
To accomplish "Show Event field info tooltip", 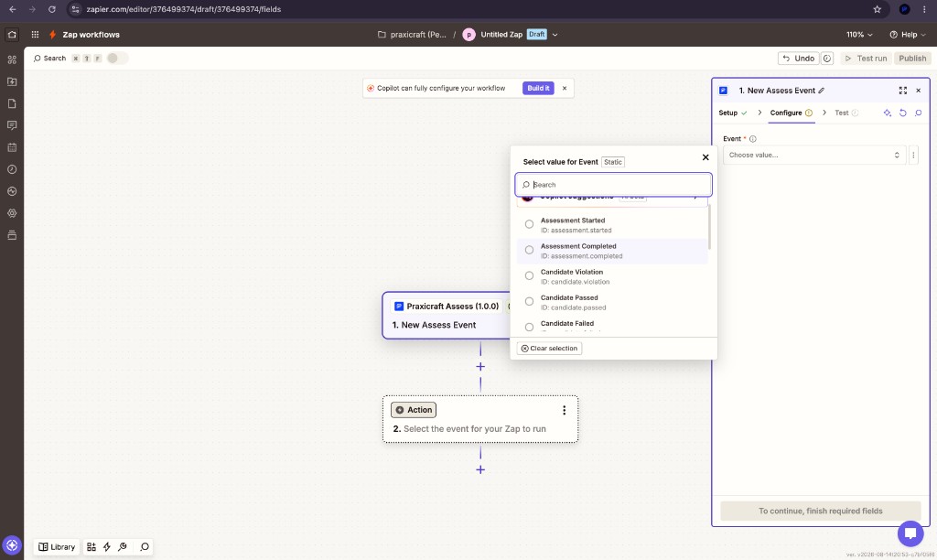I will [752, 139].
